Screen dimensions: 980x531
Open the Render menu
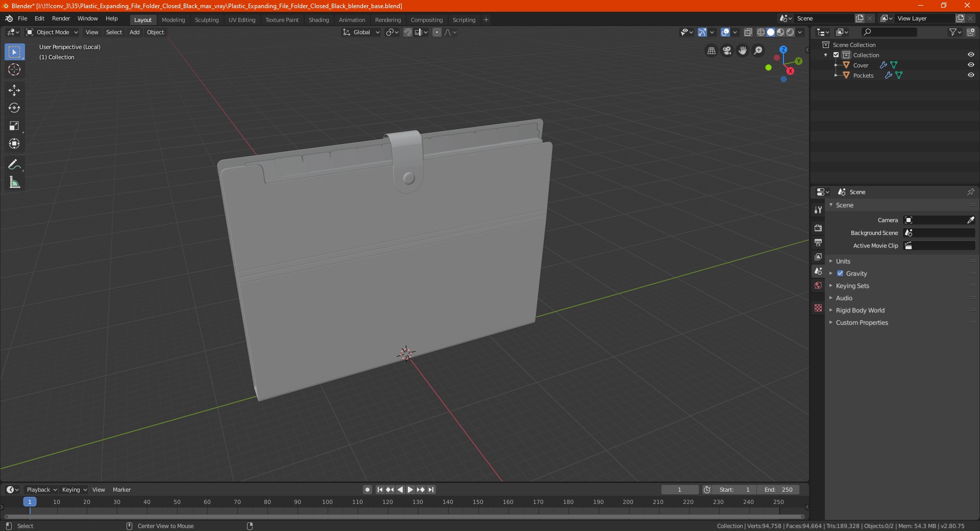click(x=61, y=18)
